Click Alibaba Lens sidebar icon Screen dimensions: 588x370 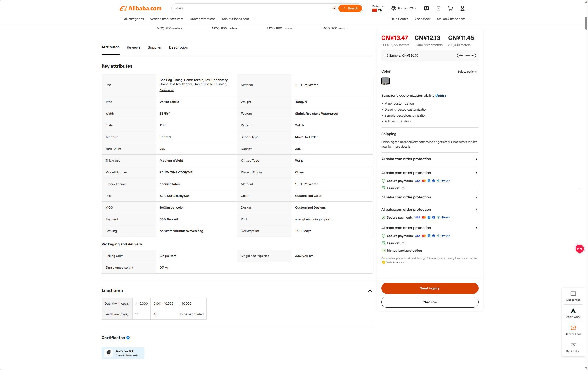pyautogui.click(x=573, y=330)
